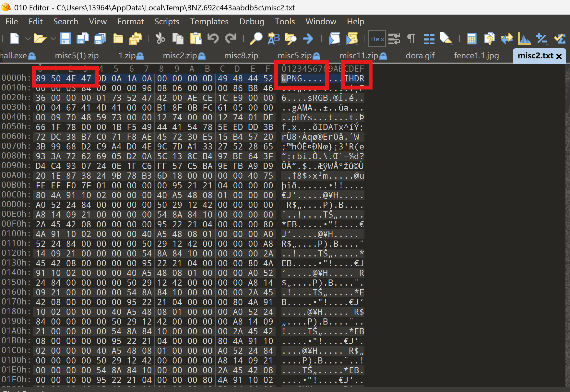The image size is (570, 392).
Task: Expand the New file dropdown arrow
Action: click(28, 39)
